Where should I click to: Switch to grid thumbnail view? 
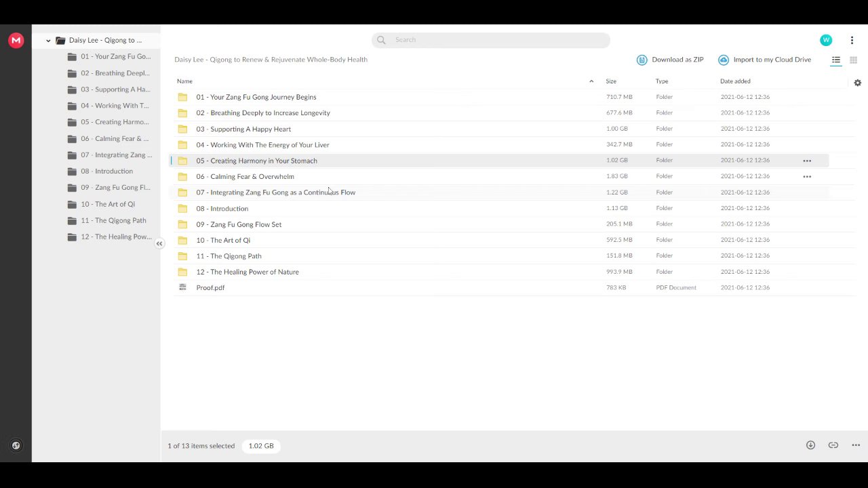tap(854, 60)
